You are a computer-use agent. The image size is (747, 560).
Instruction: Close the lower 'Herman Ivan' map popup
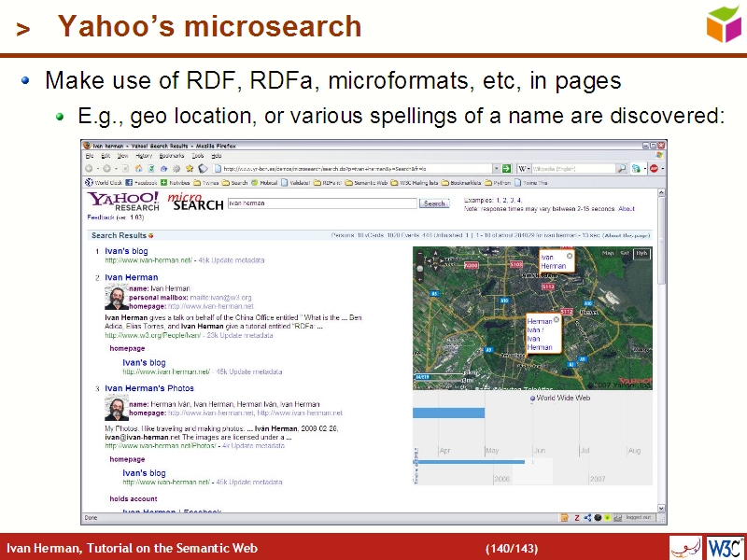[557, 319]
